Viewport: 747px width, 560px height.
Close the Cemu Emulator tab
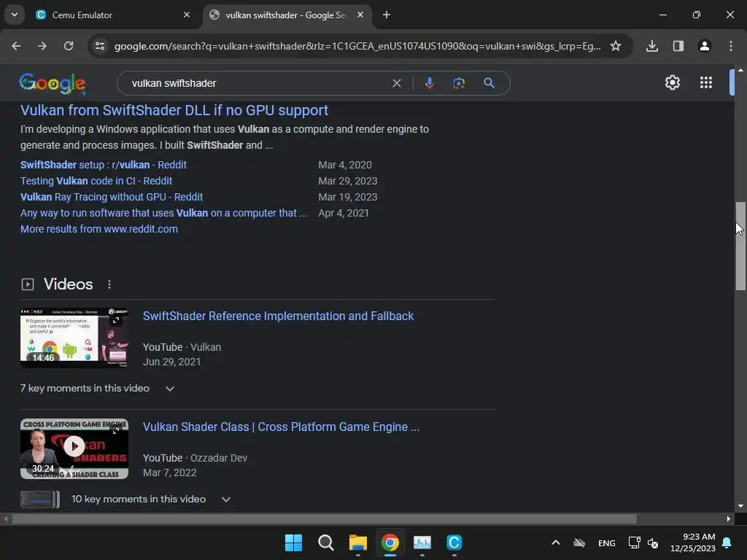[187, 15]
